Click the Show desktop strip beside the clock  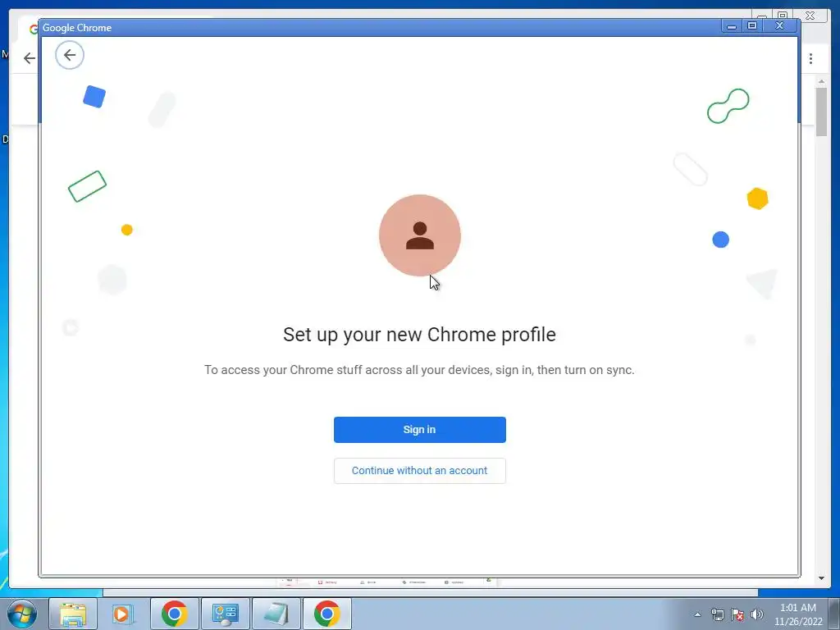coord(834,614)
